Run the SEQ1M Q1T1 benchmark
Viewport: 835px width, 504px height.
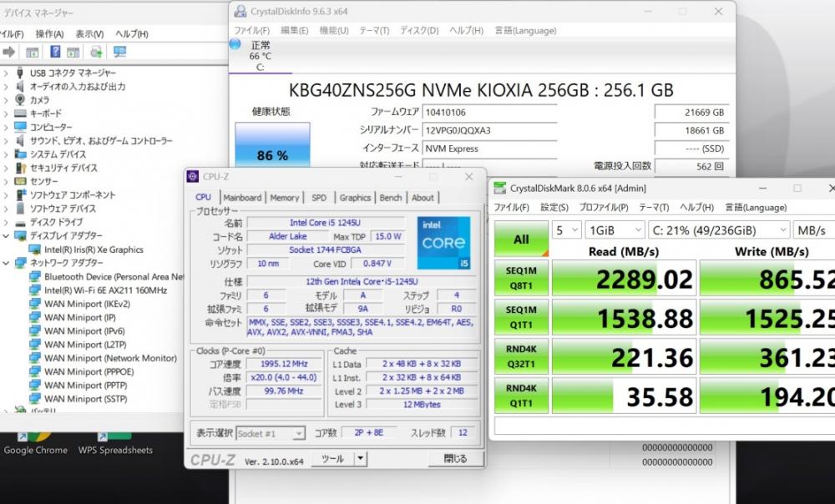click(x=521, y=317)
